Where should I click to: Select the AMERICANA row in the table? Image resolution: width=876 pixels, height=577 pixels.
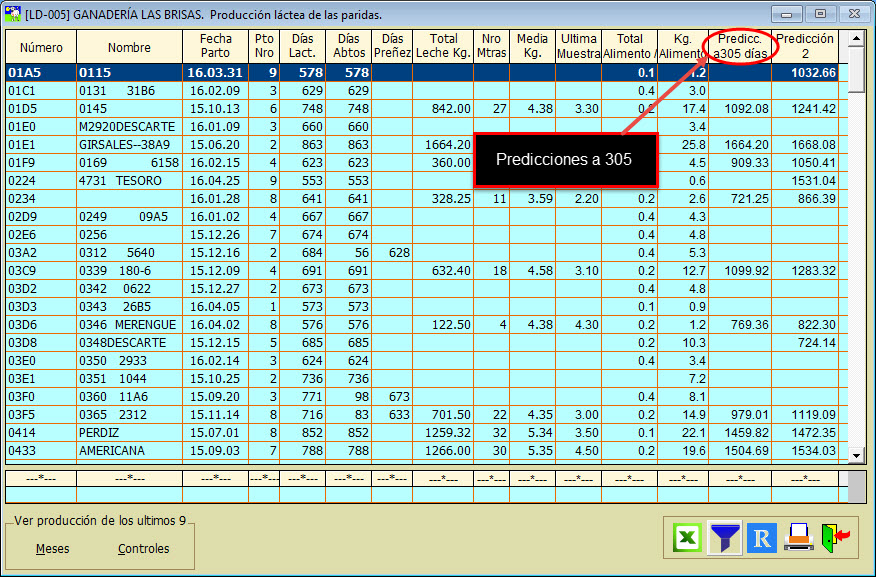click(111, 451)
